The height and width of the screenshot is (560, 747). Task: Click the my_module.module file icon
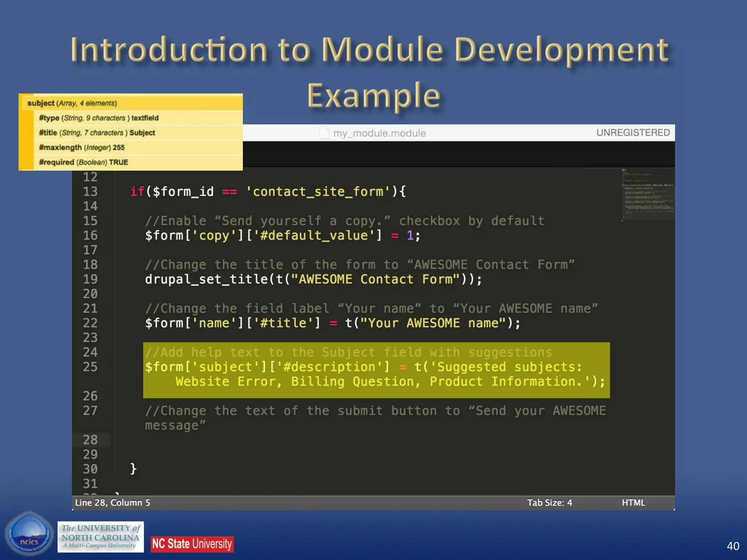pos(324,133)
